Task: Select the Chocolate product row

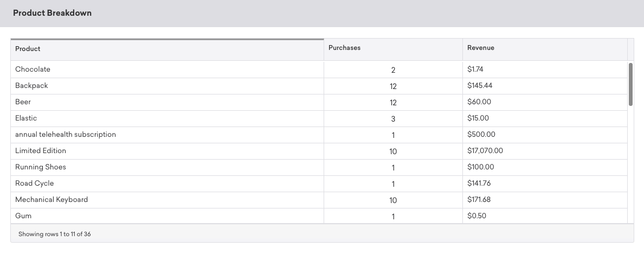Action: tap(33, 69)
